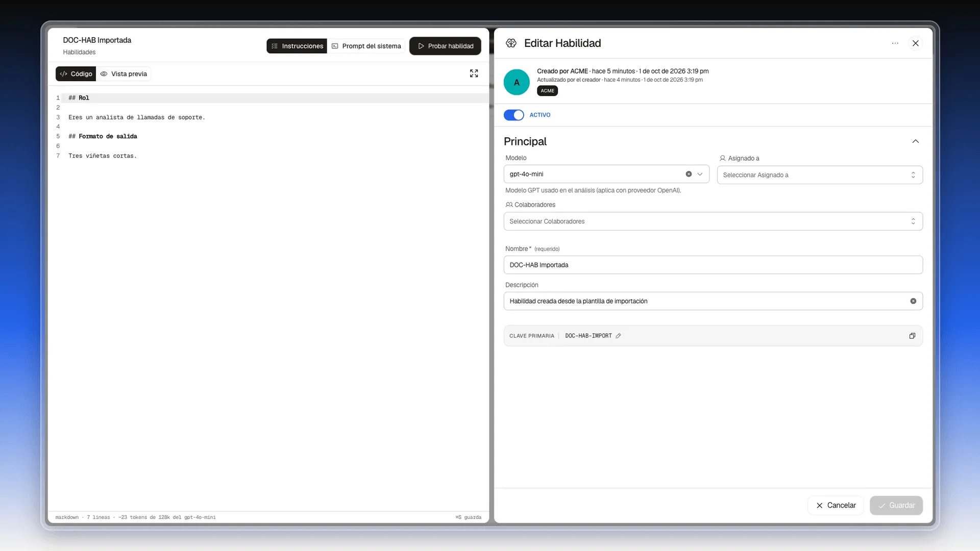
Task: Toggle the ACTIVO switch off
Action: [513, 115]
